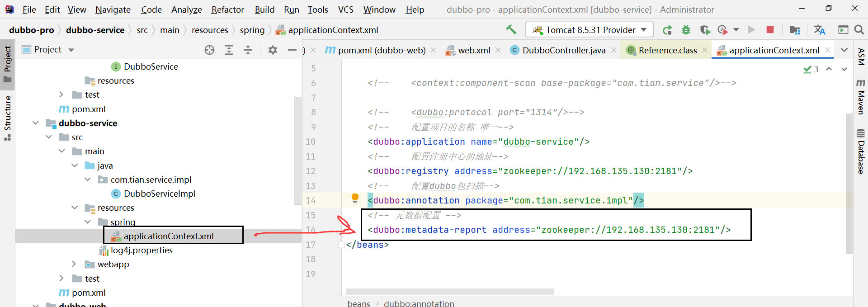This screenshot has height=307, width=868.
Task: Hide the Project tool window
Action: pyautogui.click(x=292, y=50)
